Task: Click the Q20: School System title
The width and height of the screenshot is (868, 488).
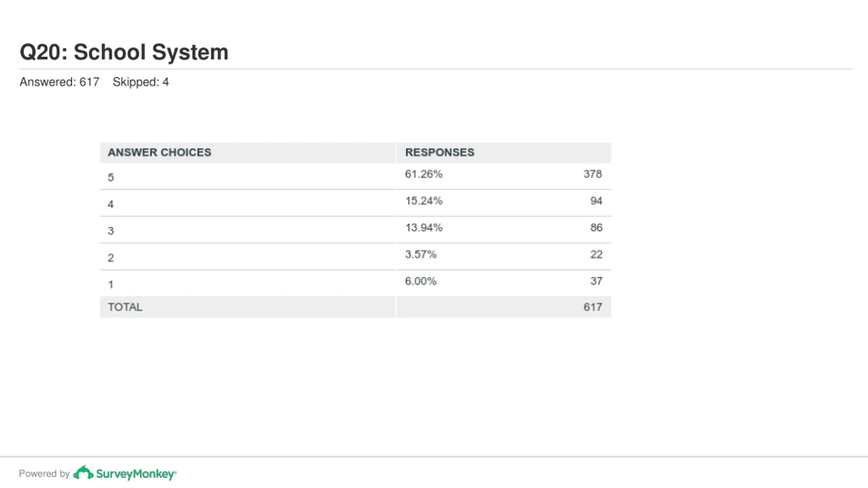Action: 124,52
